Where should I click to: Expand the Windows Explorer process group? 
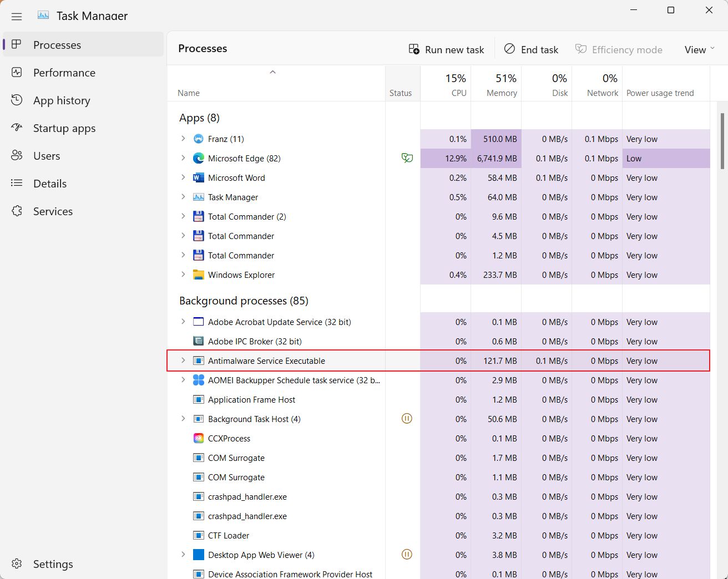click(x=183, y=275)
